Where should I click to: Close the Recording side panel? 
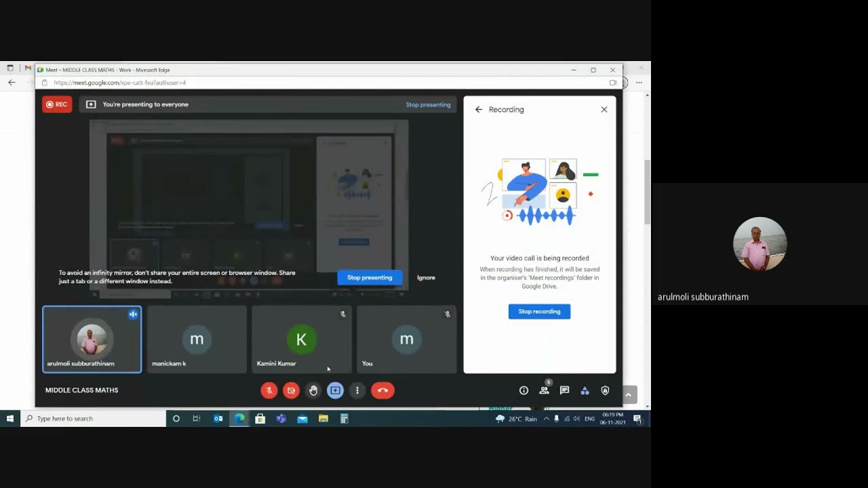tap(604, 109)
